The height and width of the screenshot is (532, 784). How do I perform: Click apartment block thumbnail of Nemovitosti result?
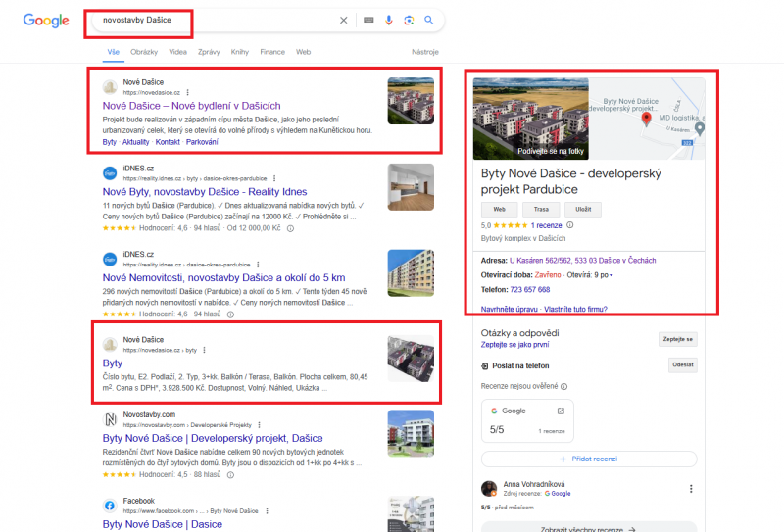[x=411, y=273]
